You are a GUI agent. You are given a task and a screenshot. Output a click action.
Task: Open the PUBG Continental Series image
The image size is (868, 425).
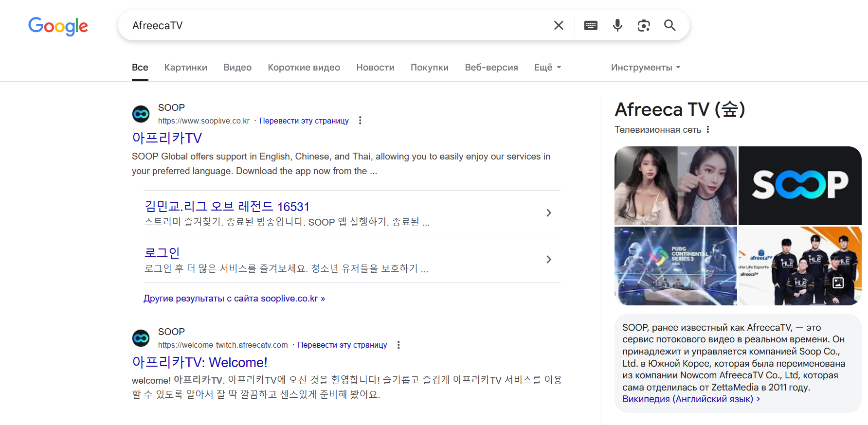point(676,266)
